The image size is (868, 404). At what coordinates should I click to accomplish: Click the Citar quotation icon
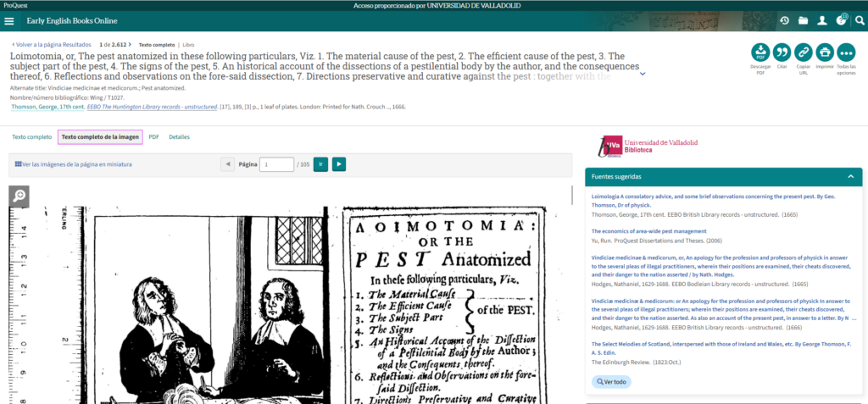click(x=782, y=52)
